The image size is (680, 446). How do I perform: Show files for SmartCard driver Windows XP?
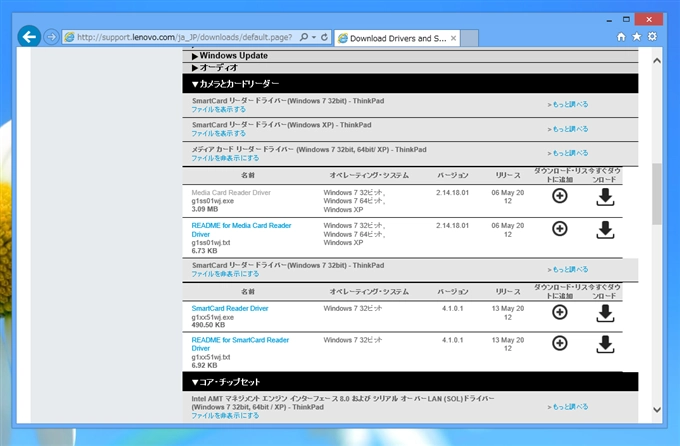click(x=219, y=133)
